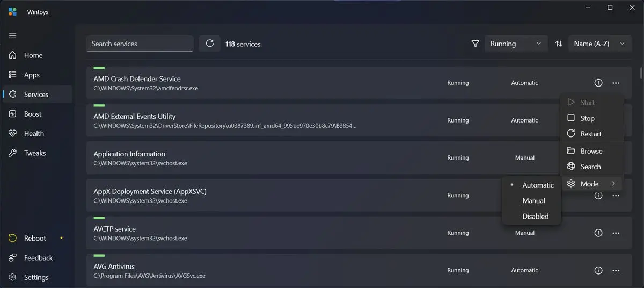This screenshot has width=644, height=288.
Task: Show info for AVCTP service
Action: pyautogui.click(x=598, y=233)
